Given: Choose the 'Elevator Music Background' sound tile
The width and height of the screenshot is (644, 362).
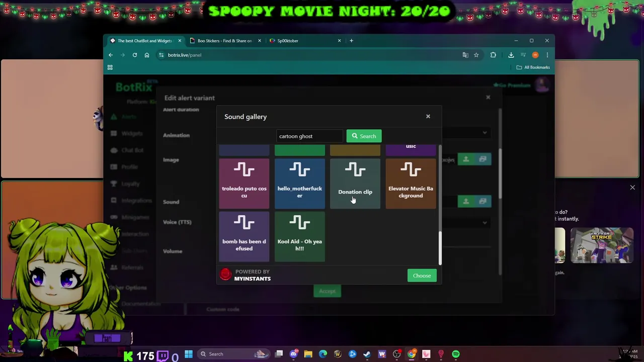Looking at the screenshot, I should click(411, 184).
